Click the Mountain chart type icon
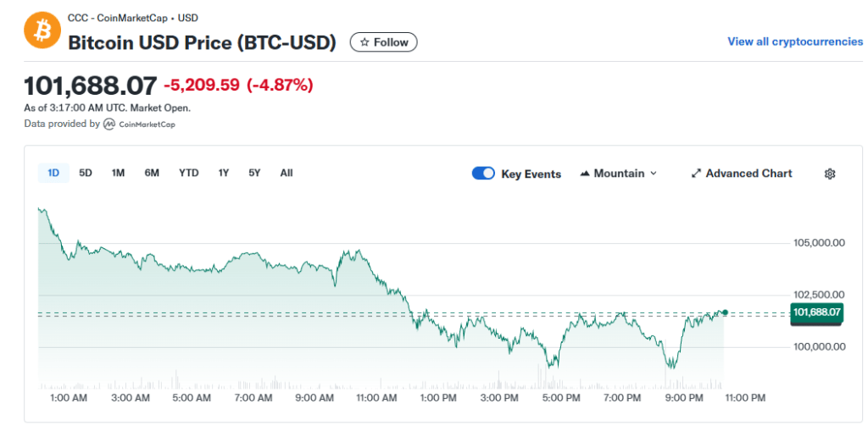Screen dimensions: 868x431 click(585, 174)
